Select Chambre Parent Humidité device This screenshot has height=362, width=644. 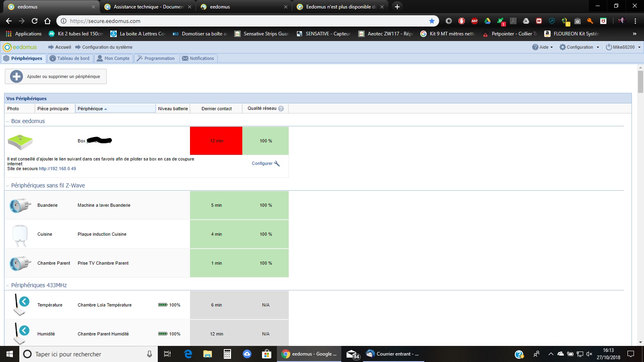point(103,334)
